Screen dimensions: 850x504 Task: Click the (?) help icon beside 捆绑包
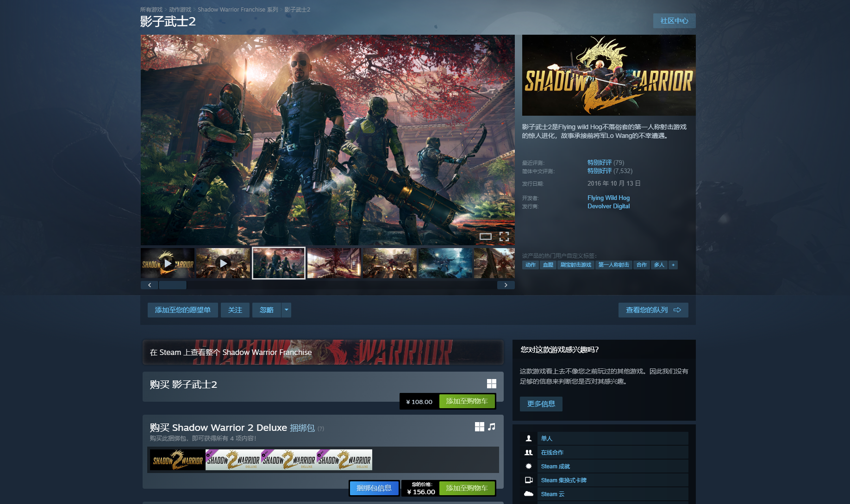[x=321, y=429]
